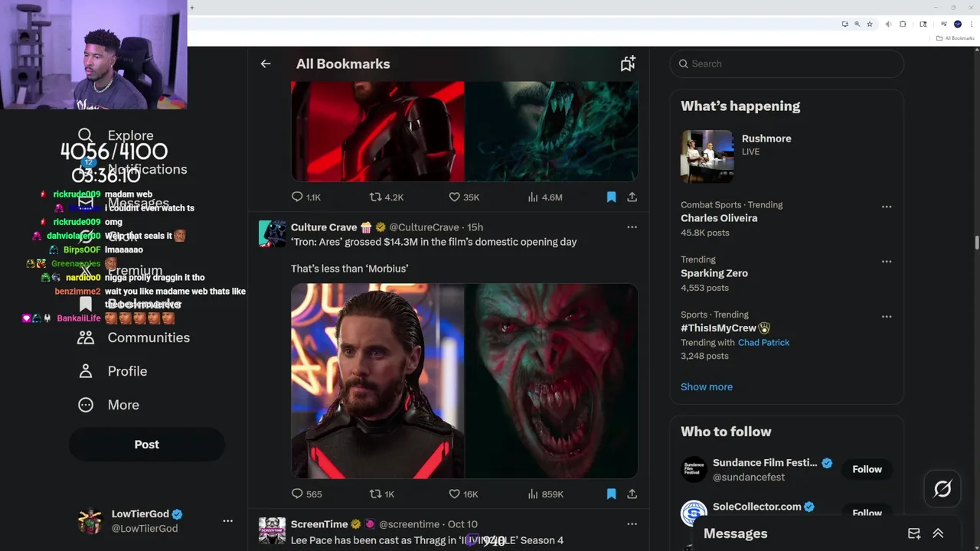Screen dimensions: 980x551
Task: Open the Morbius vampire image
Action: (552, 381)
